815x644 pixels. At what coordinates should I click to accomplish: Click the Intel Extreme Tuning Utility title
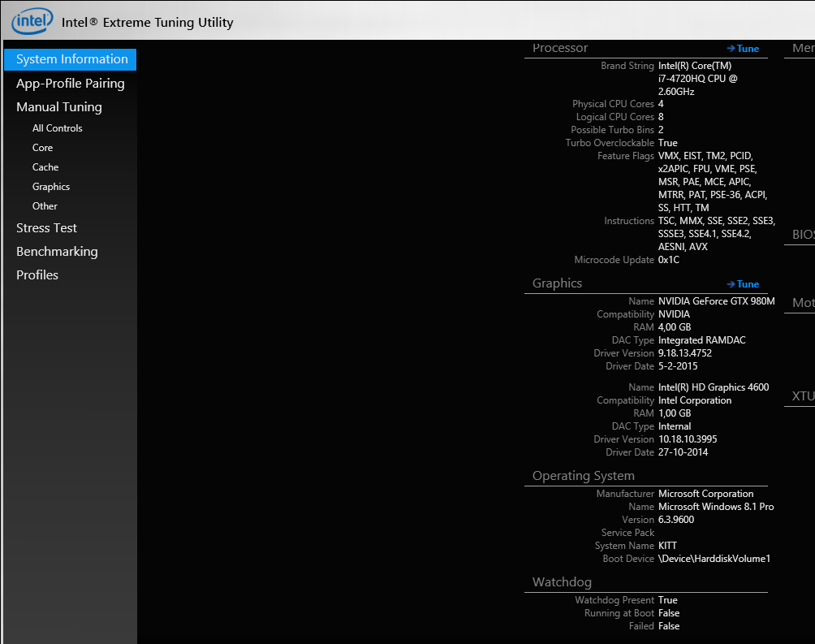(148, 23)
